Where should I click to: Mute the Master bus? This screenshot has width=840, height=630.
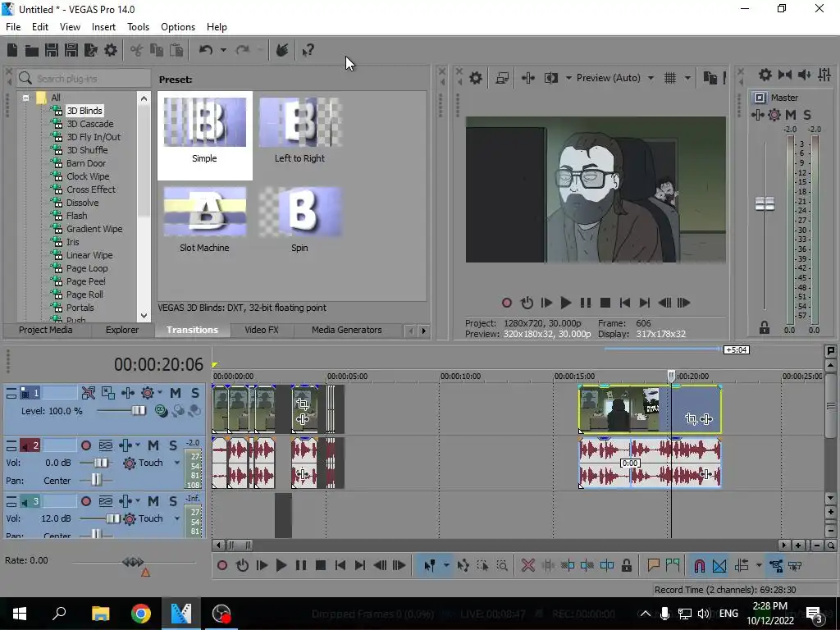click(791, 115)
